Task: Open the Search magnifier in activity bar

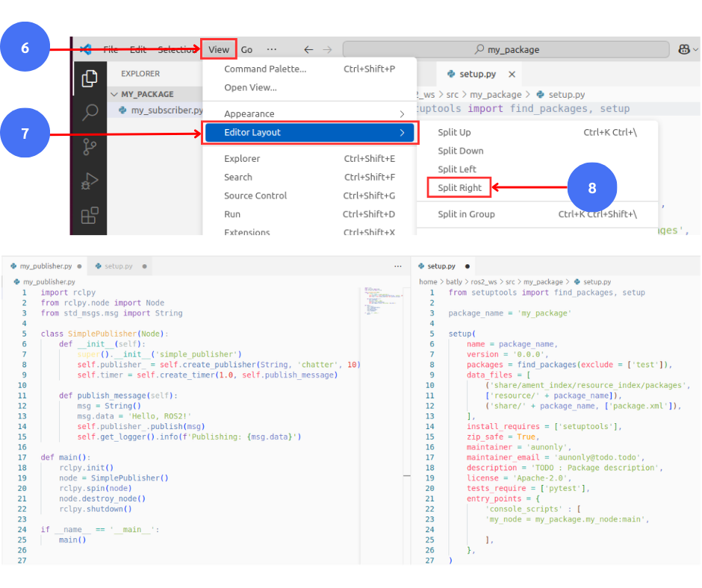Action: click(x=90, y=113)
